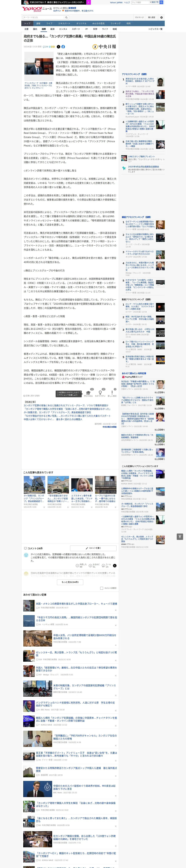Open article 中国人女性、パリ自然史博物館で金塊 窃盗

tap(84, 637)
